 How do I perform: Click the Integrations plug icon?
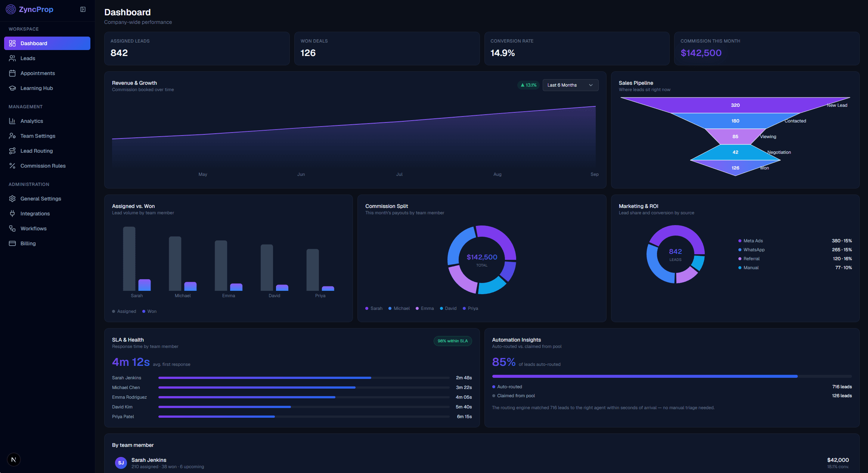(12, 214)
